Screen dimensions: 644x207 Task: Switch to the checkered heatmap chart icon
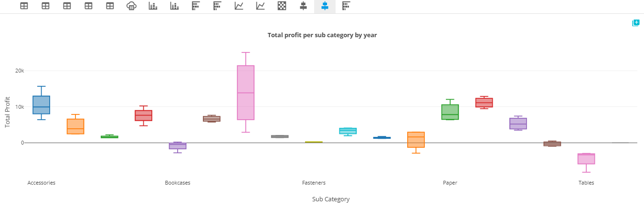282,6
